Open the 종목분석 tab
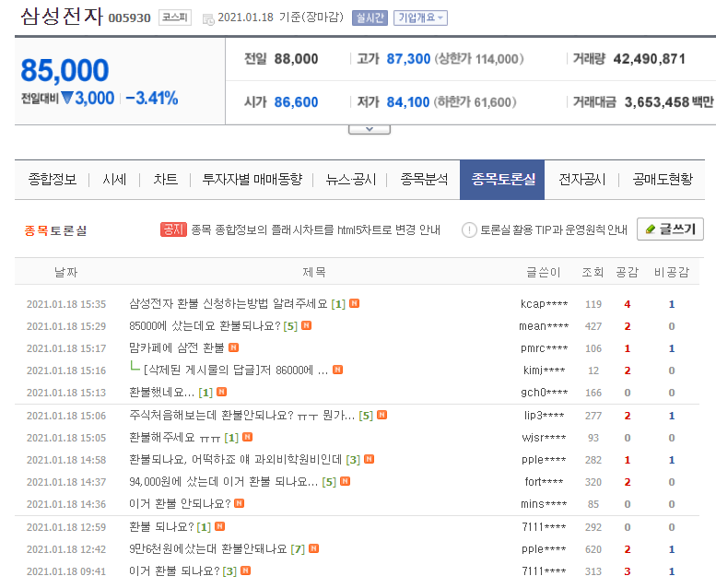 (x=424, y=179)
